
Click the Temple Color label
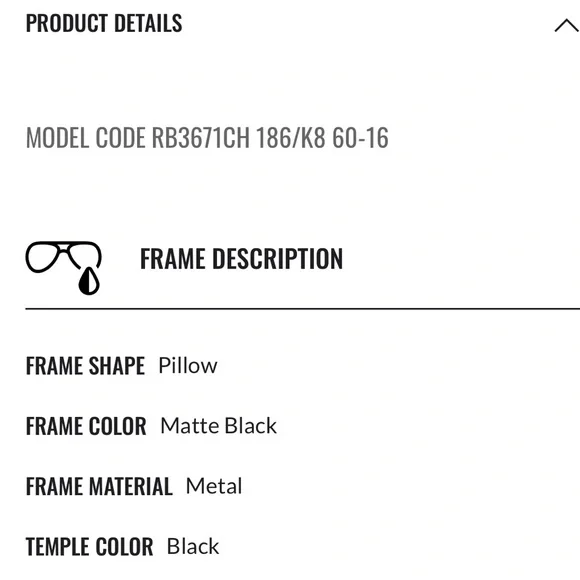pyautogui.click(x=90, y=546)
